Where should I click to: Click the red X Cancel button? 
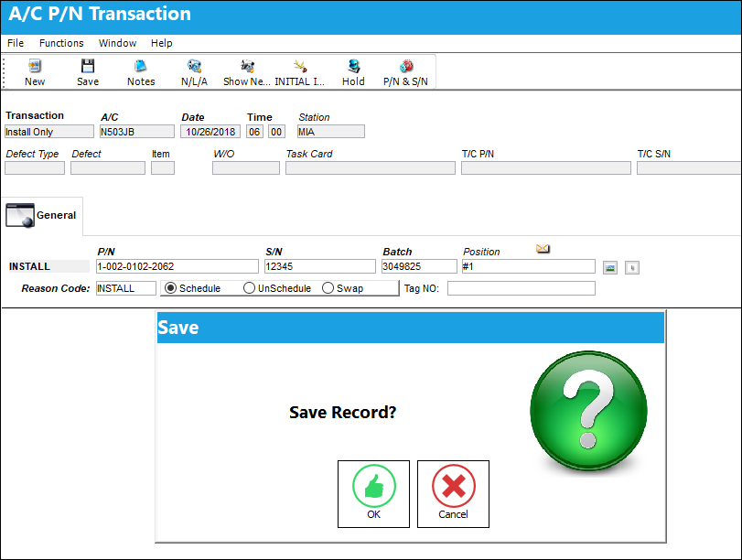(x=453, y=494)
